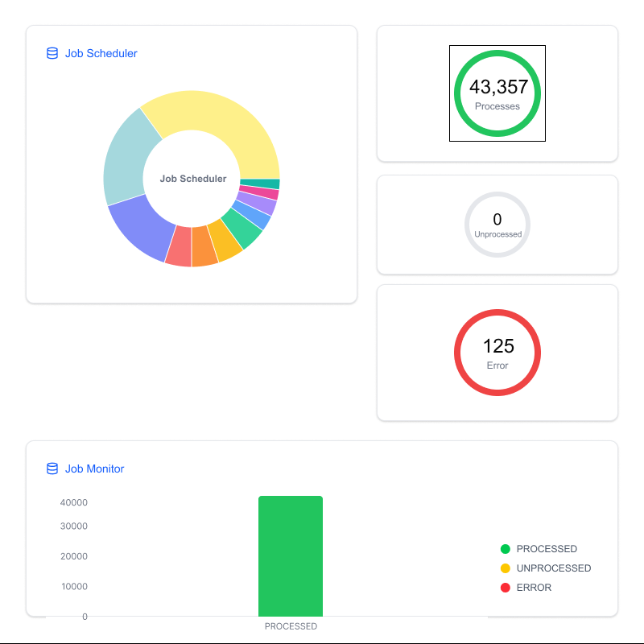
Task: Click the PROCESSED x-axis label under bar
Action: coord(291,626)
